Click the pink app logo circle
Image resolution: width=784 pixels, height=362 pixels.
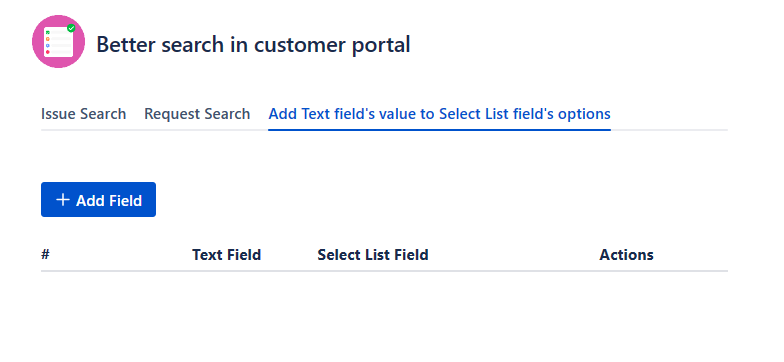point(58,42)
